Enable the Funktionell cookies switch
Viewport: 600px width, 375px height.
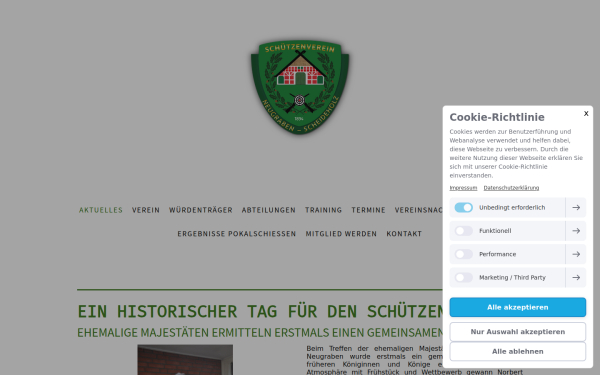[x=464, y=231]
